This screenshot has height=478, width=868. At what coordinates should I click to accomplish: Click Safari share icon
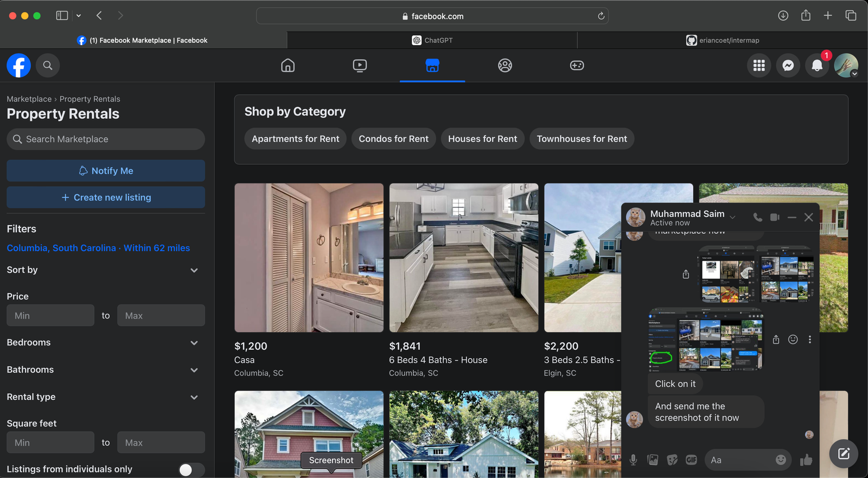point(806,15)
